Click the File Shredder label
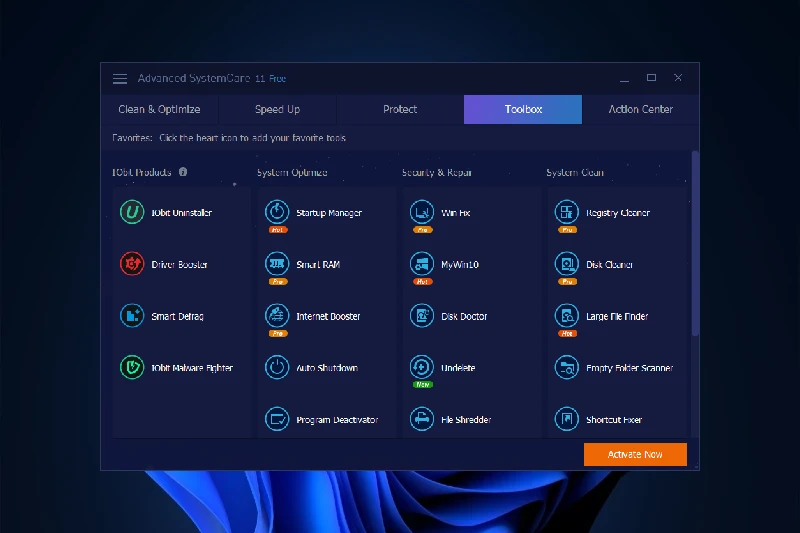Screen dimensions: 800x533 [x=466, y=420]
